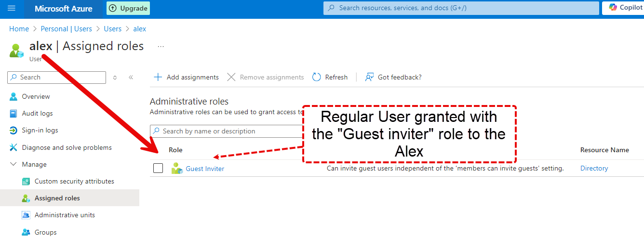The width and height of the screenshot is (644, 237).
Task: Click the Diagnose wrench icon
Action: pyautogui.click(x=13, y=147)
